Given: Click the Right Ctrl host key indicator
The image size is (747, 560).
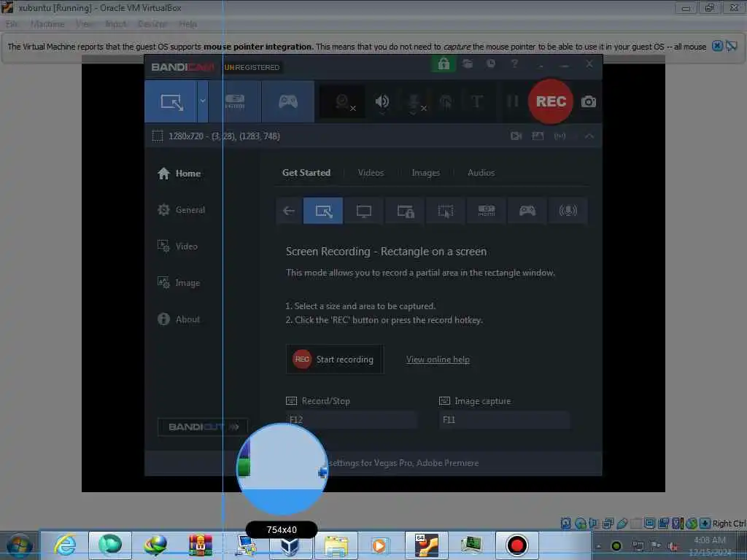Looking at the screenshot, I should point(729,524).
